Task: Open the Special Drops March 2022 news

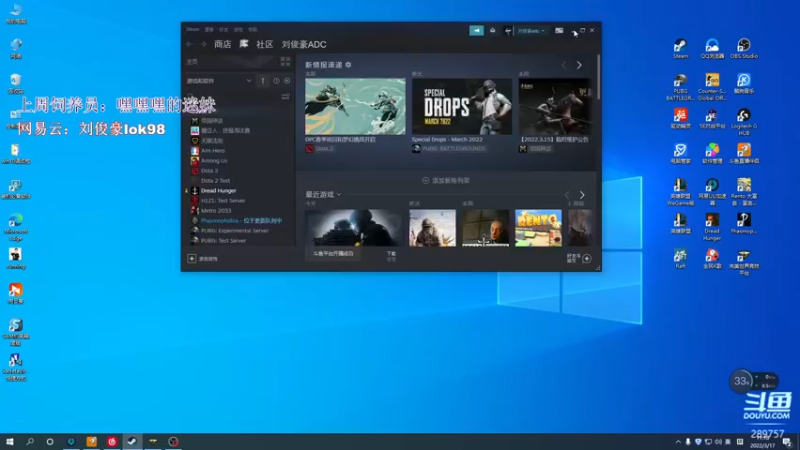Action: [462, 106]
